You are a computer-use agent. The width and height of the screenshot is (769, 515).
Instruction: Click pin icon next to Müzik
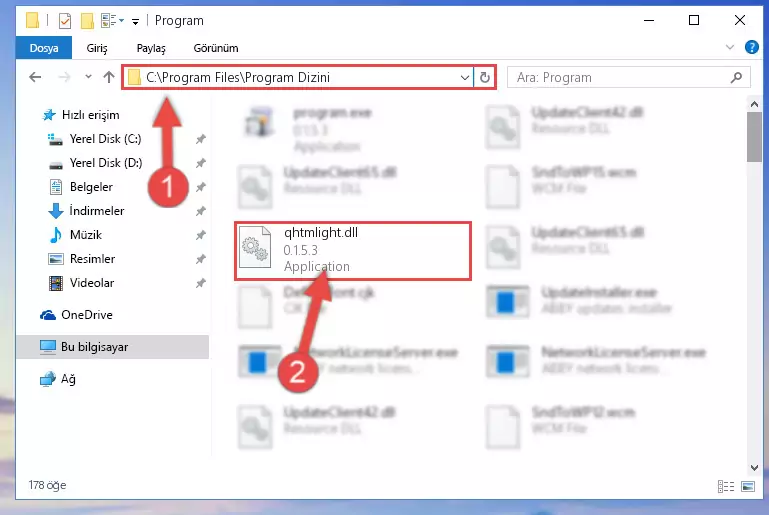200,235
